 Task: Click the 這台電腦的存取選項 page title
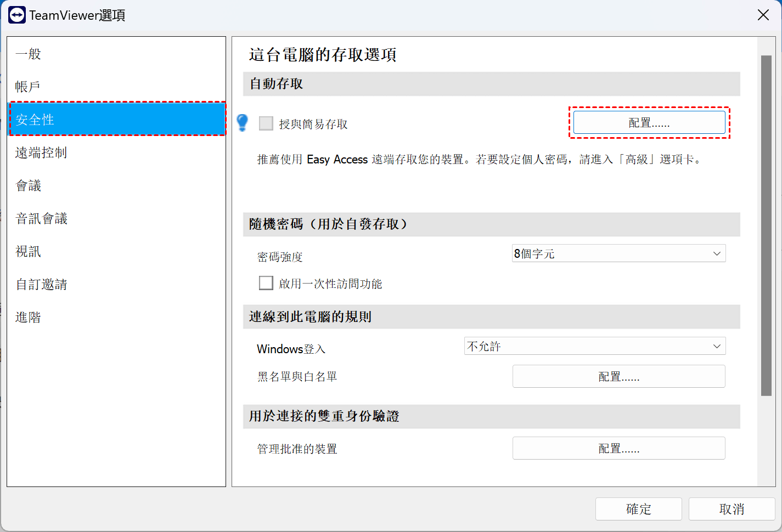coord(323,55)
